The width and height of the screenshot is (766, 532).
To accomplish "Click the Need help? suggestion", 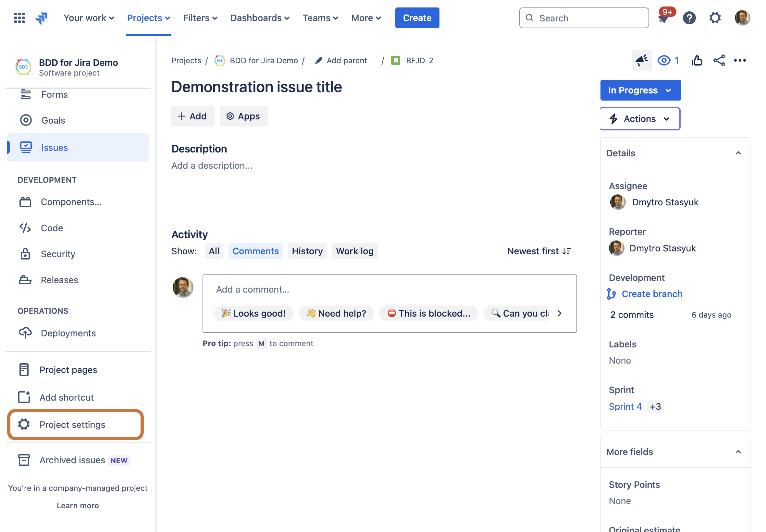I will pos(337,313).
